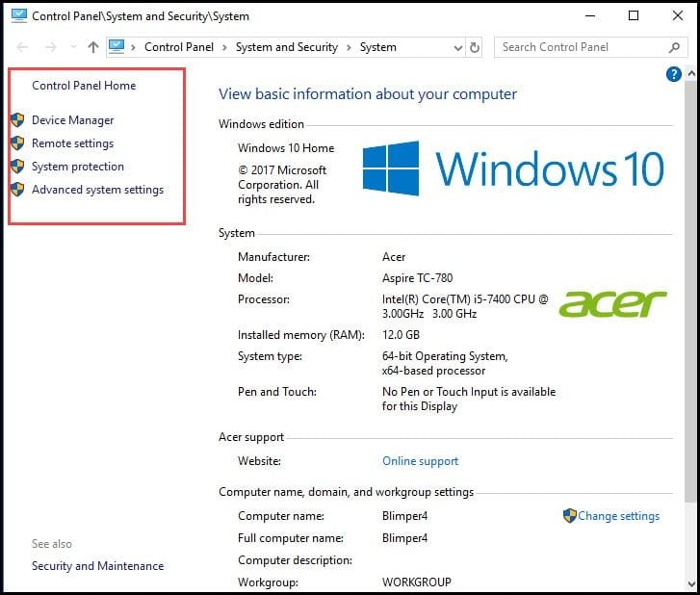
Task: Click shield icon beside Remote settings
Action: point(17,143)
